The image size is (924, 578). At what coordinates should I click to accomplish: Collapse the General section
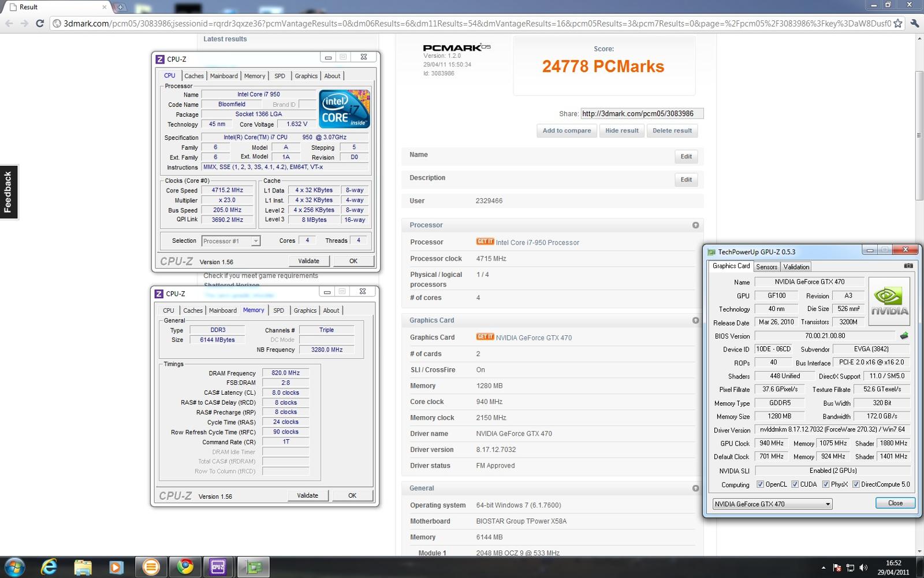[695, 488]
